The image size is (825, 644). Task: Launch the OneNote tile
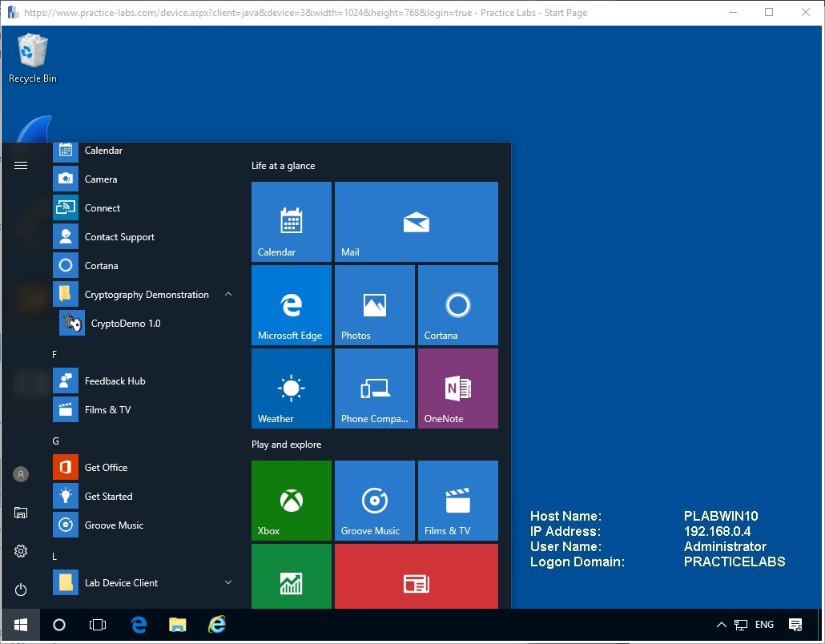pyautogui.click(x=457, y=388)
